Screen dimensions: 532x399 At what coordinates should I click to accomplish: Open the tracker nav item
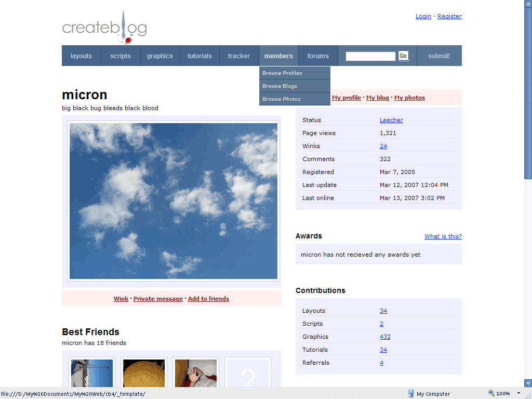pos(239,56)
